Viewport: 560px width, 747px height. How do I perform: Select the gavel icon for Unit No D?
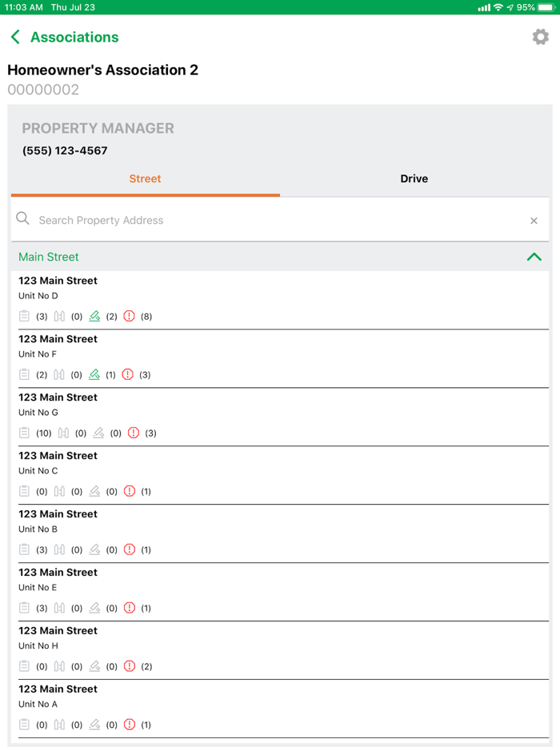(95, 316)
